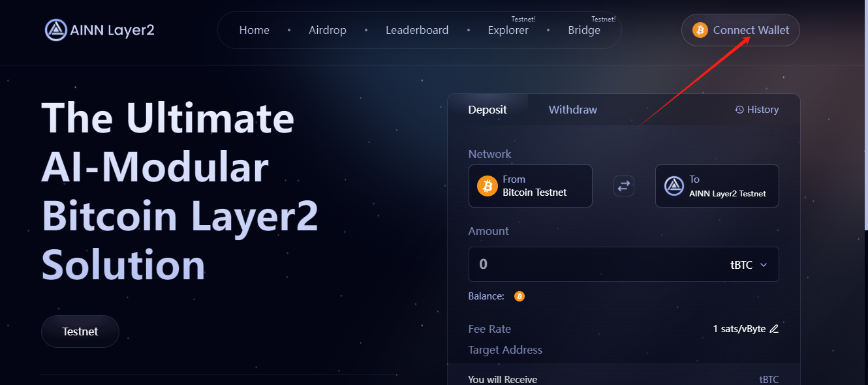Click the Fee Rate label
This screenshot has width=868, height=385.
489,329
